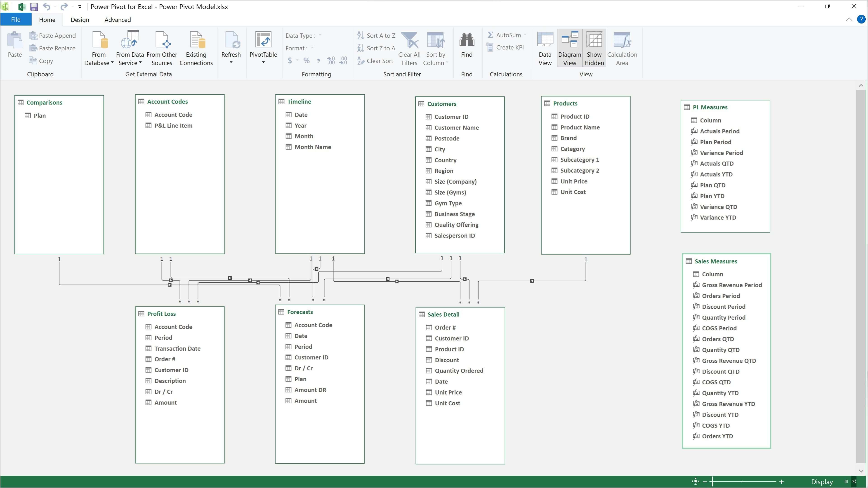868x488 pixels.
Task: Open the Advanced ribbon tab
Action: pos(118,20)
